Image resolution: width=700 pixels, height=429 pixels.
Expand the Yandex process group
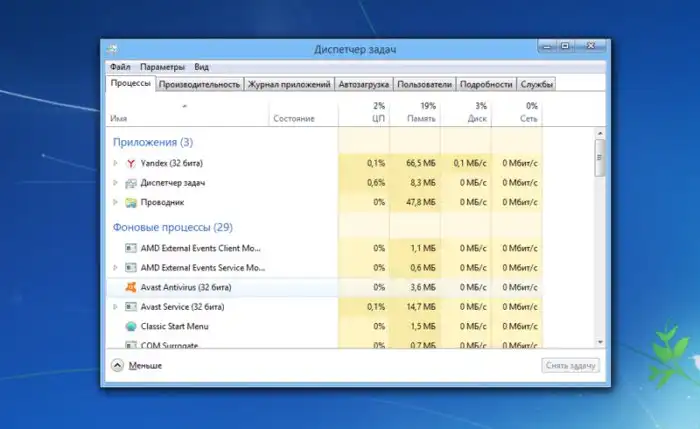[x=115, y=162]
